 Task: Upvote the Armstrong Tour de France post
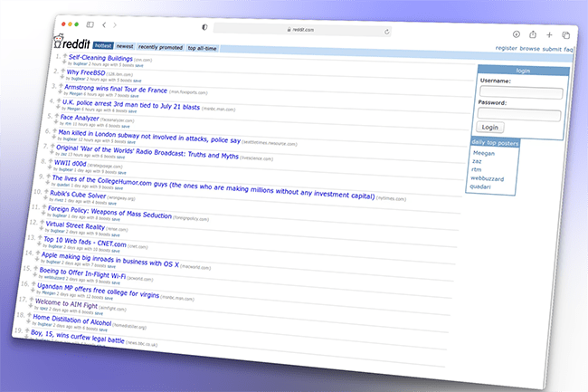coord(61,86)
